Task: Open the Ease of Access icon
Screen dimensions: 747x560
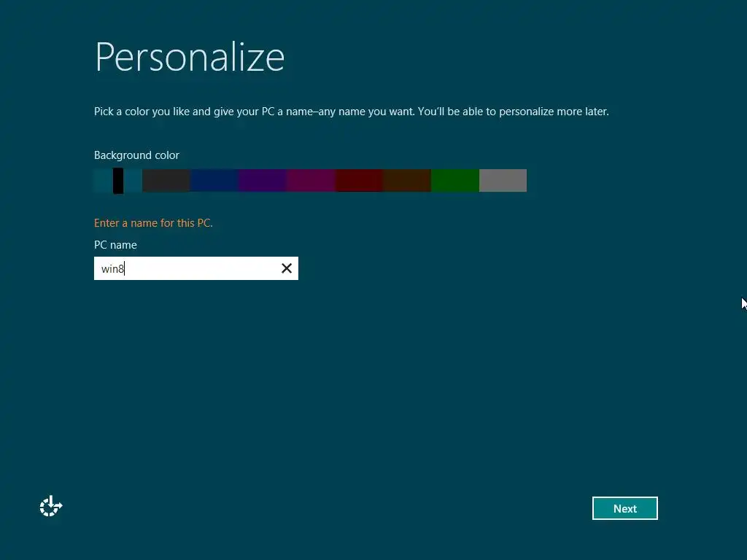Action: (x=51, y=506)
